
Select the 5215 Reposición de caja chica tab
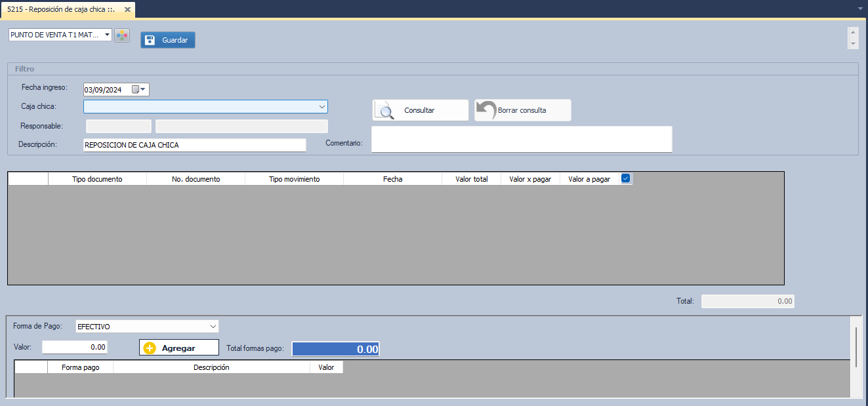tap(61, 10)
